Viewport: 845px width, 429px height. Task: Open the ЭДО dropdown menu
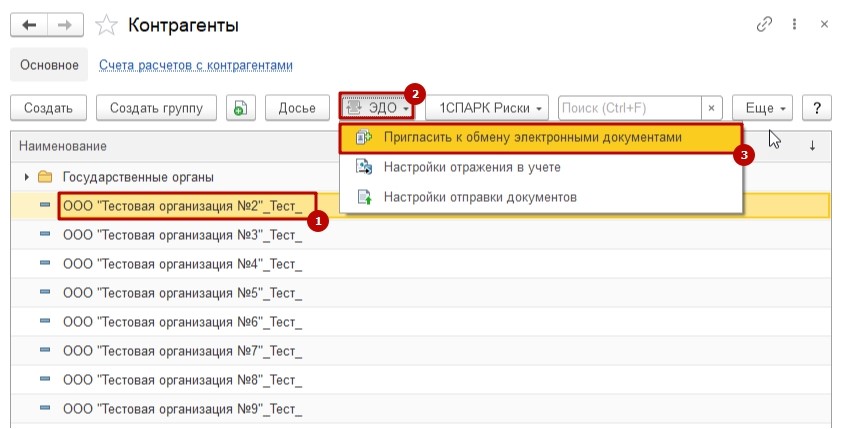pos(376,108)
